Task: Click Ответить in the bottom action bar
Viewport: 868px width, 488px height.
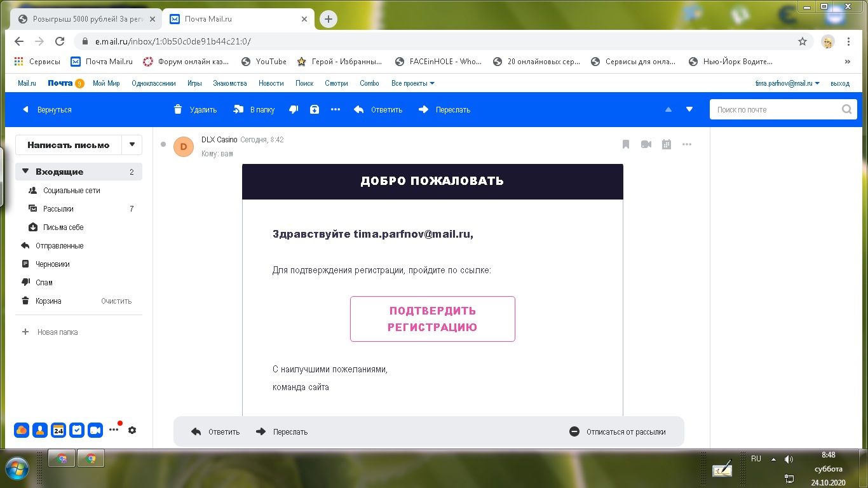Action: point(215,431)
